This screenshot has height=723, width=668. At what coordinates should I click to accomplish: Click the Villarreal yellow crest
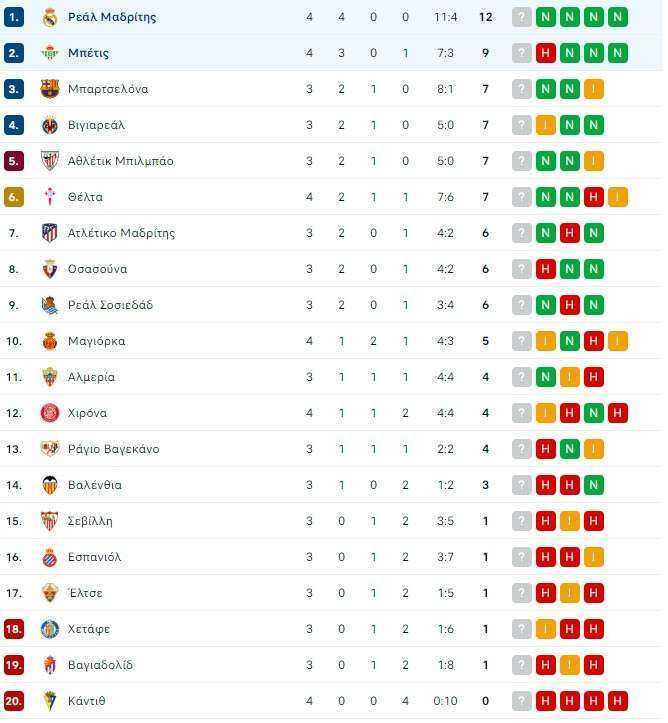(49, 125)
